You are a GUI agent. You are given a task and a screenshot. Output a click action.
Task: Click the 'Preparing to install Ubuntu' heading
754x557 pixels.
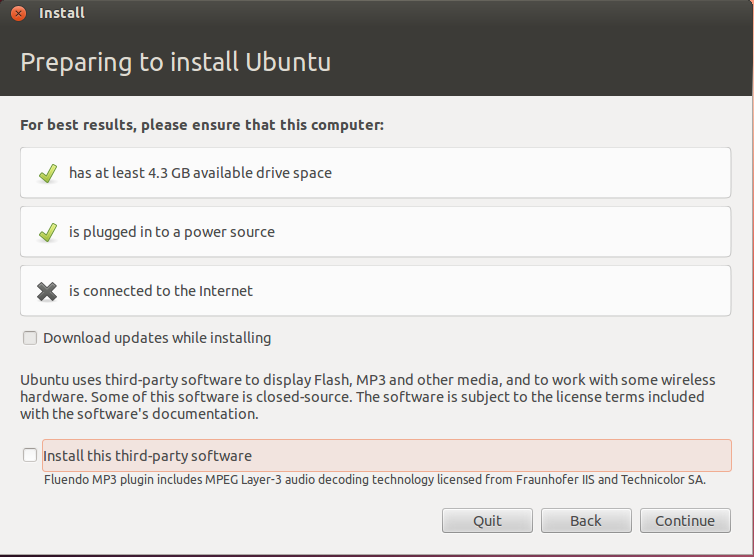pos(175,62)
